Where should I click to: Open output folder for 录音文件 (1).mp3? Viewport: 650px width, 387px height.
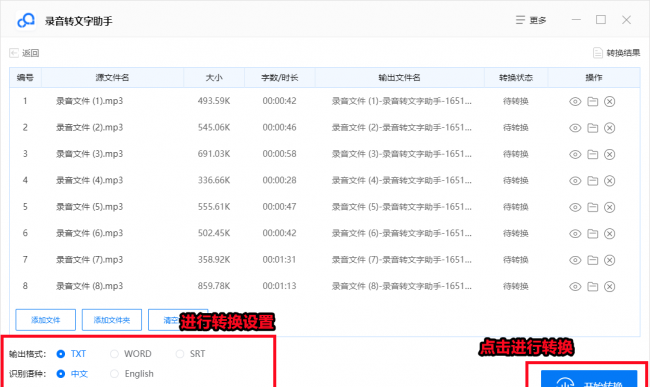[x=592, y=102]
